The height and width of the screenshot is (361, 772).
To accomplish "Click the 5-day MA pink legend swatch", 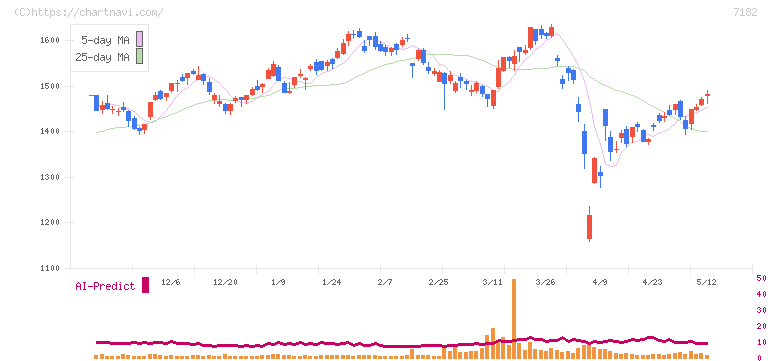I will pos(139,39).
